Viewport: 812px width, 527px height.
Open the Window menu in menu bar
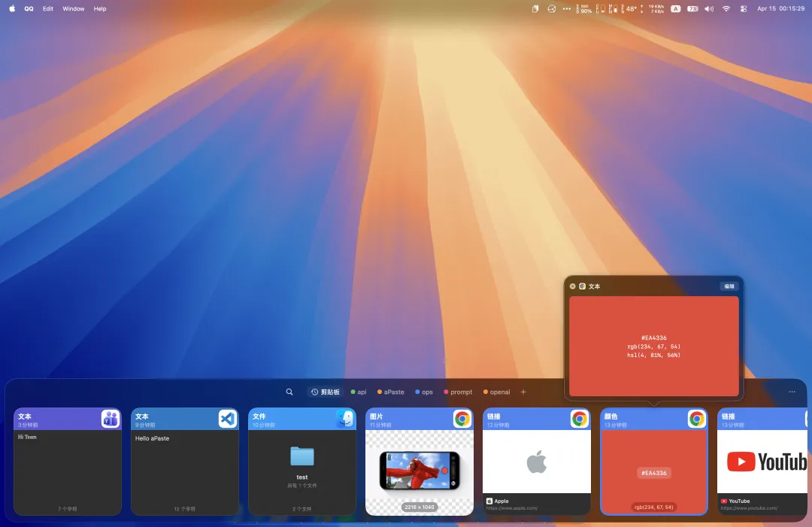click(x=74, y=9)
